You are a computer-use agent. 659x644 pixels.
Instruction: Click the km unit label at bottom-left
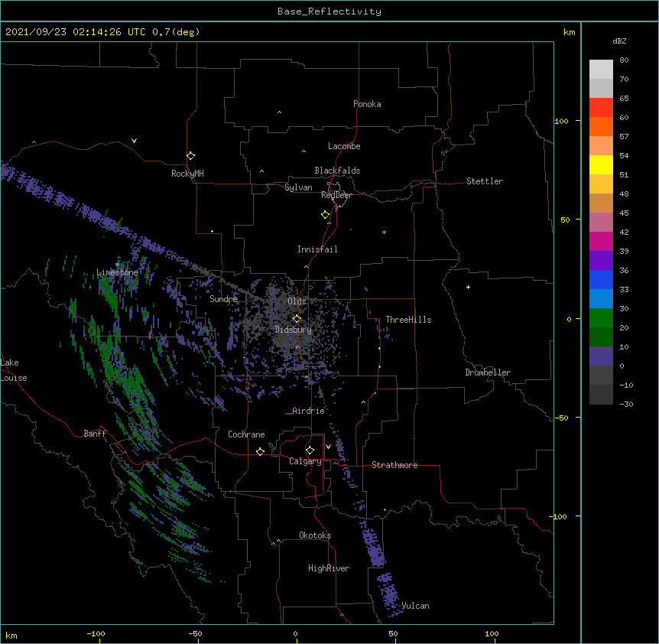pos(11,635)
